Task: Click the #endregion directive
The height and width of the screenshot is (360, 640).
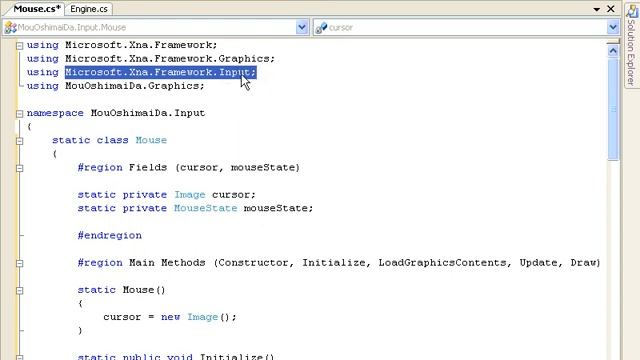Action: tap(109, 236)
